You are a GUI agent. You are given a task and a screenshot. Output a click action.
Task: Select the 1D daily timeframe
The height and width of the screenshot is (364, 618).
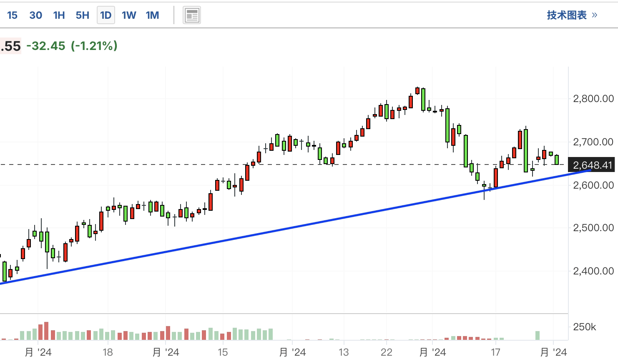(106, 15)
